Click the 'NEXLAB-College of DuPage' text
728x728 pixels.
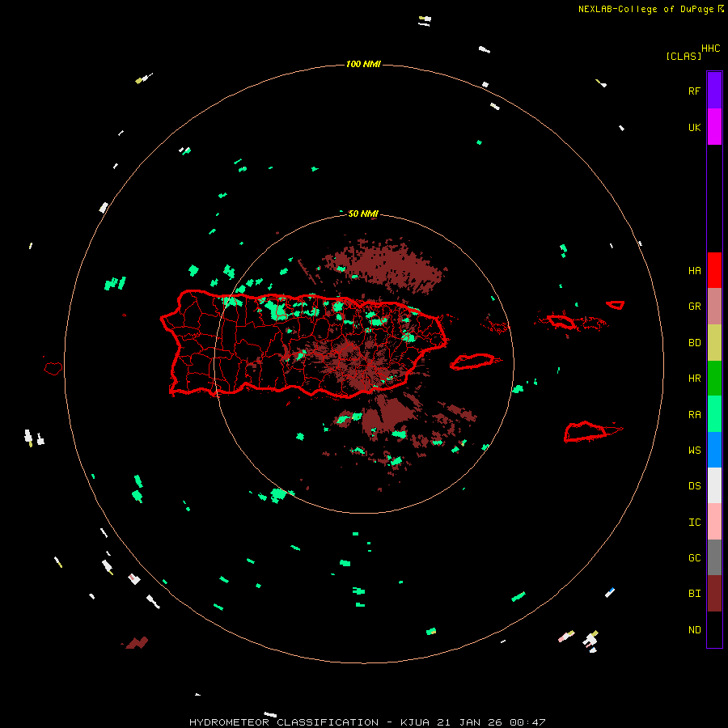[x=647, y=9]
